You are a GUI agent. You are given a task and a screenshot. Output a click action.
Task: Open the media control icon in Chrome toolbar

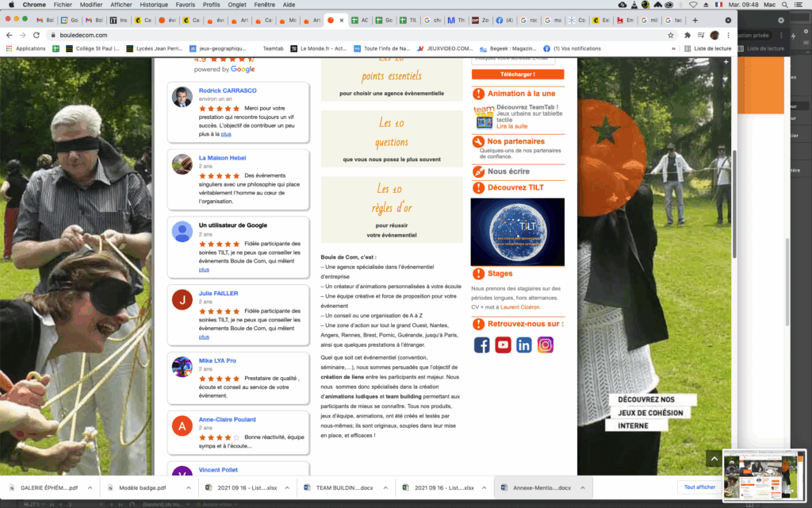(x=701, y=35)
